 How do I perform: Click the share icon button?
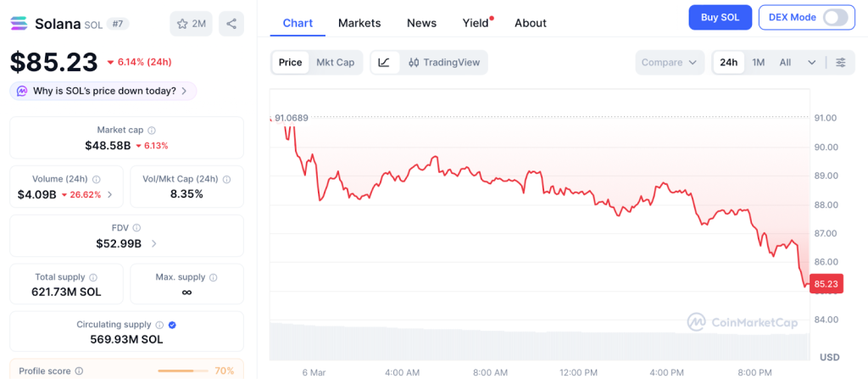(231, 24)
